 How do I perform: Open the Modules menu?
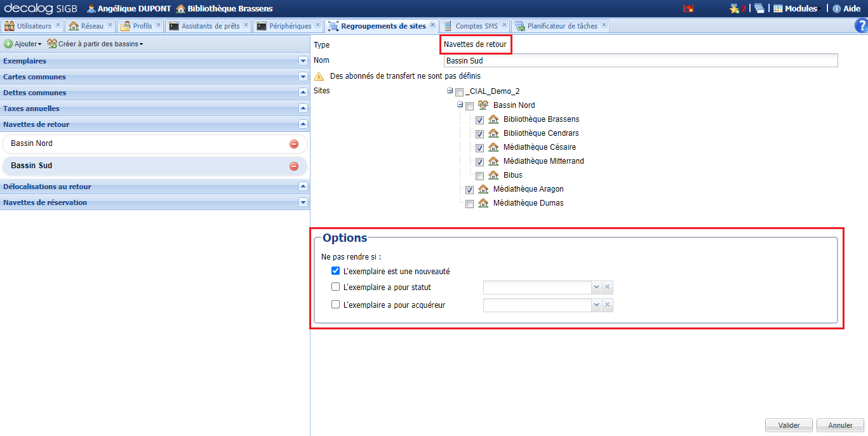pos(797,9)
